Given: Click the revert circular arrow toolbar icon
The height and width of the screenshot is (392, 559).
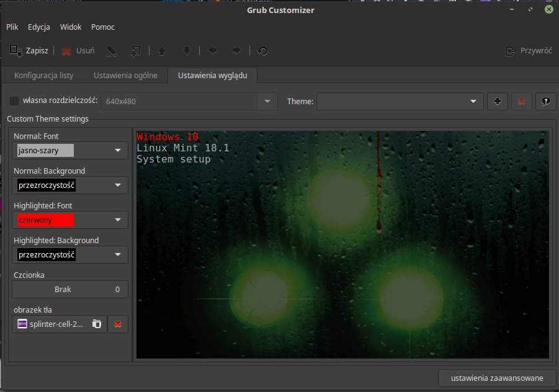Looking at the screenshot, I should (262, 51).
